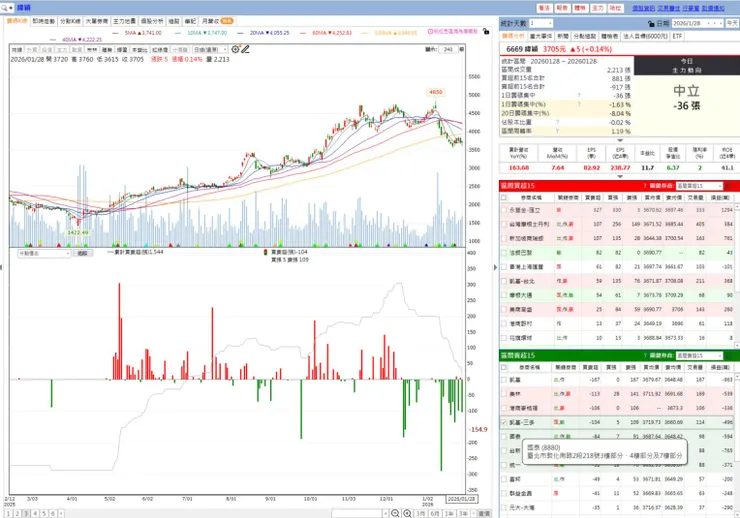This screenshot has height=518, width=740.
Task: Click the 主力 red button in top bar
Action: coord(597,8)
